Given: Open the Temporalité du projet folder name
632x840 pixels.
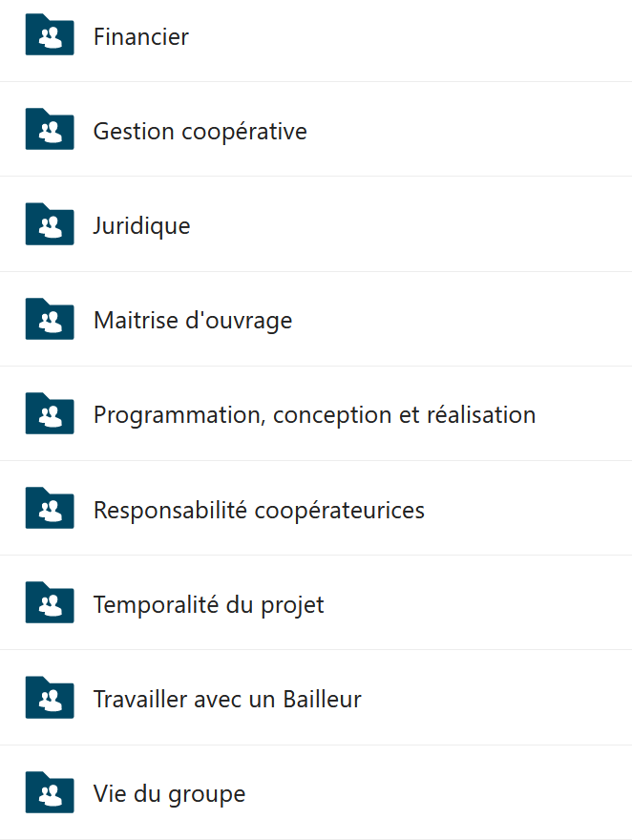Looking at the screenshot, I should pos(209,605).
